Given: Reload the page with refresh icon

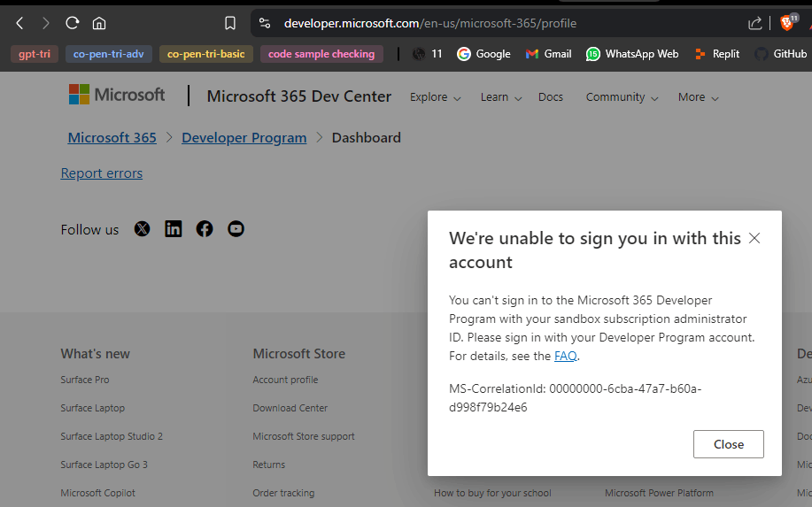Looking at the screenshot, I should [x=72, y=23].
